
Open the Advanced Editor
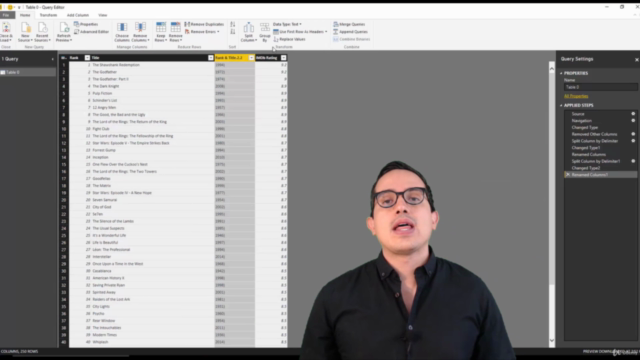[x=91, y=32]
